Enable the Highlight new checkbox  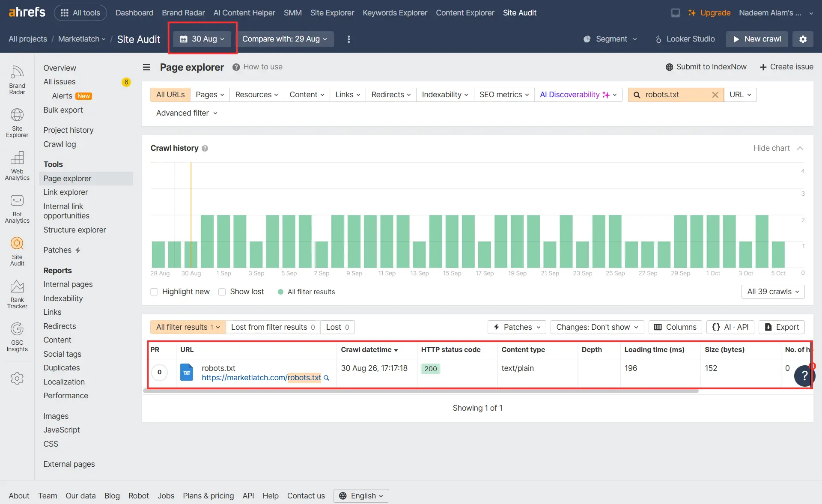(x=154, y=292)
